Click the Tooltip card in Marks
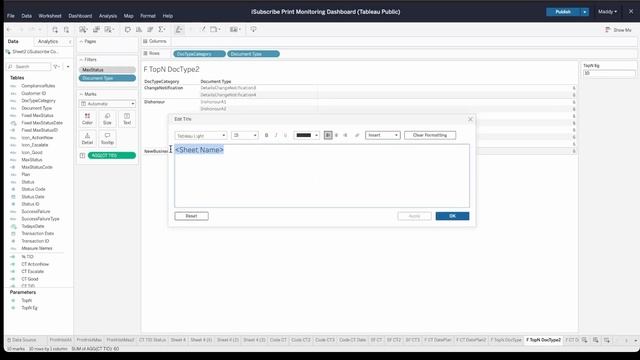Screen dimensions: 640x360 click(x=107, y=139)
